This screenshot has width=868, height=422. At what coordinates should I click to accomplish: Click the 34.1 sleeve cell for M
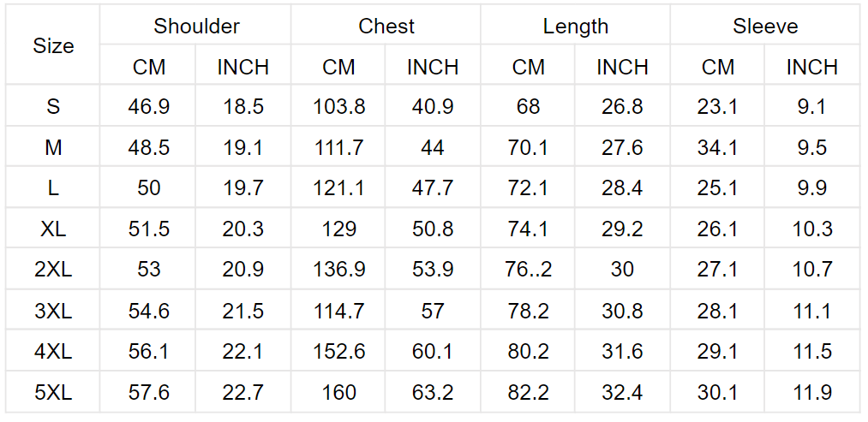pos(717,147)
